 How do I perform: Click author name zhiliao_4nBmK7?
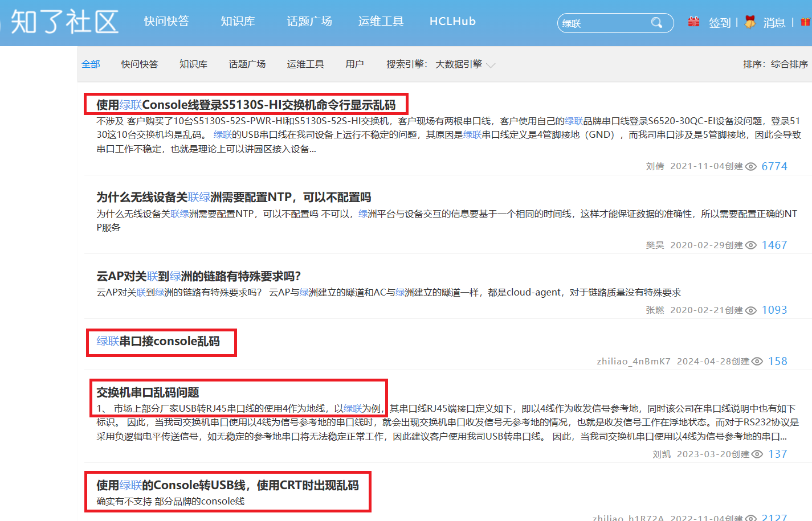click(634, 362)
